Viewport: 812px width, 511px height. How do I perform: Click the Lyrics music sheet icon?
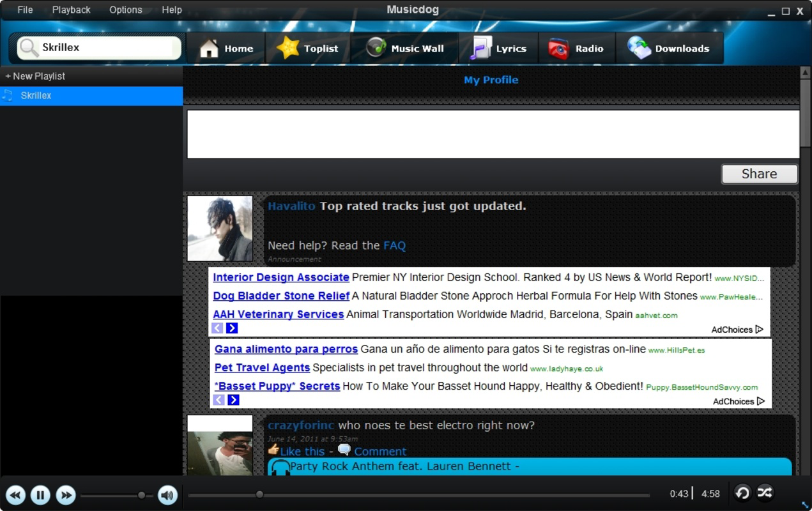click(480, 48)
